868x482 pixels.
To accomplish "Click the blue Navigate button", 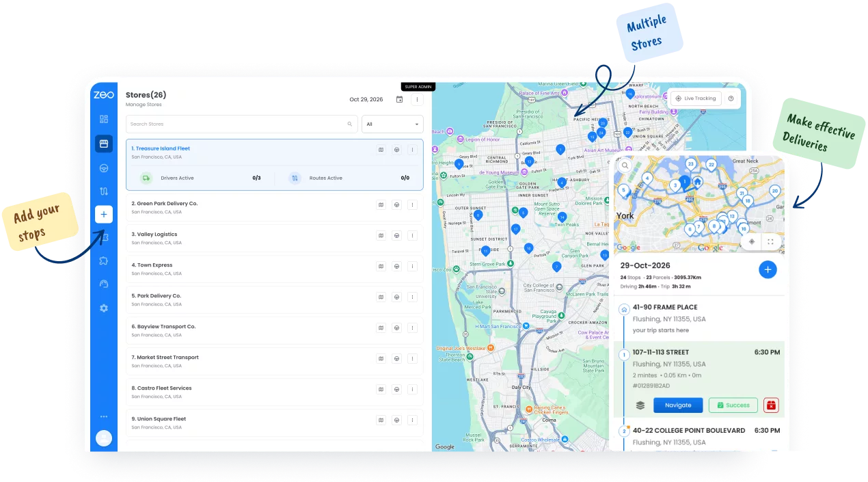I will coord(678,405).
